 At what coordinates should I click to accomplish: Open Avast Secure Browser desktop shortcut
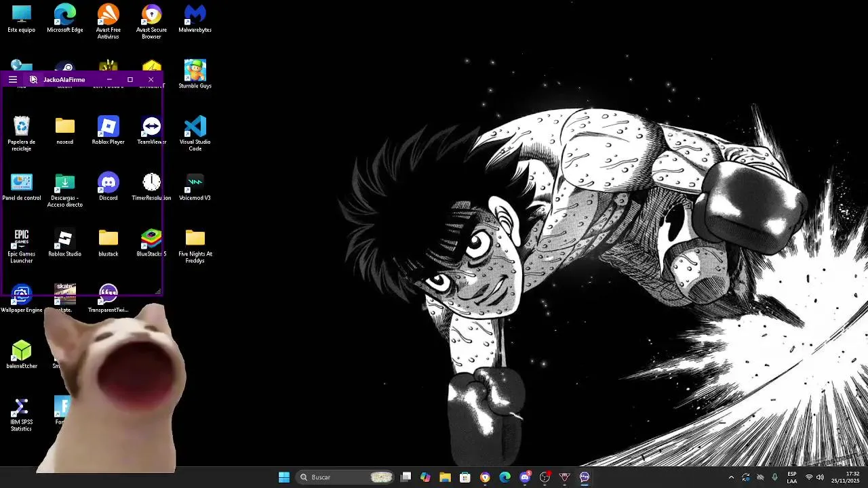tap(151, 22)
